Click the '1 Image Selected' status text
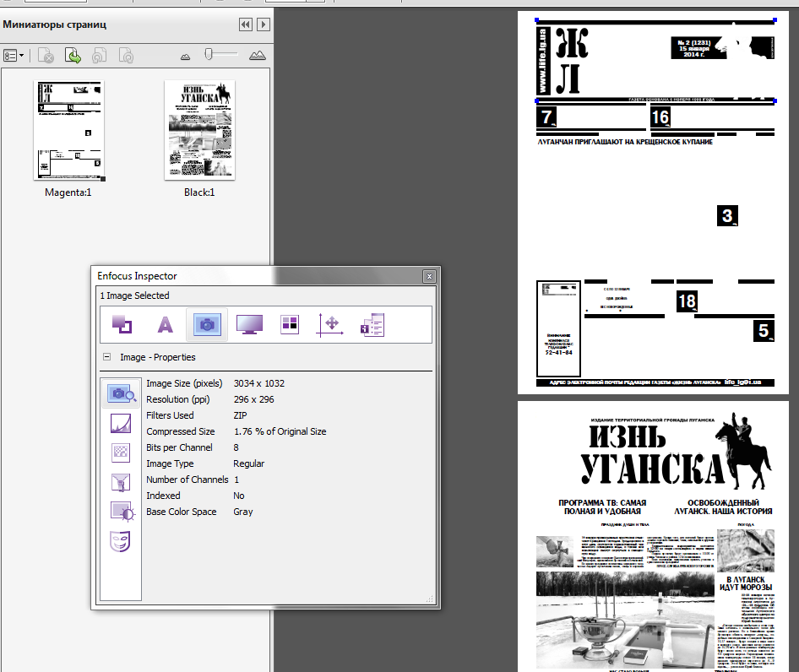The image size is (799, 672). point(134,295)
